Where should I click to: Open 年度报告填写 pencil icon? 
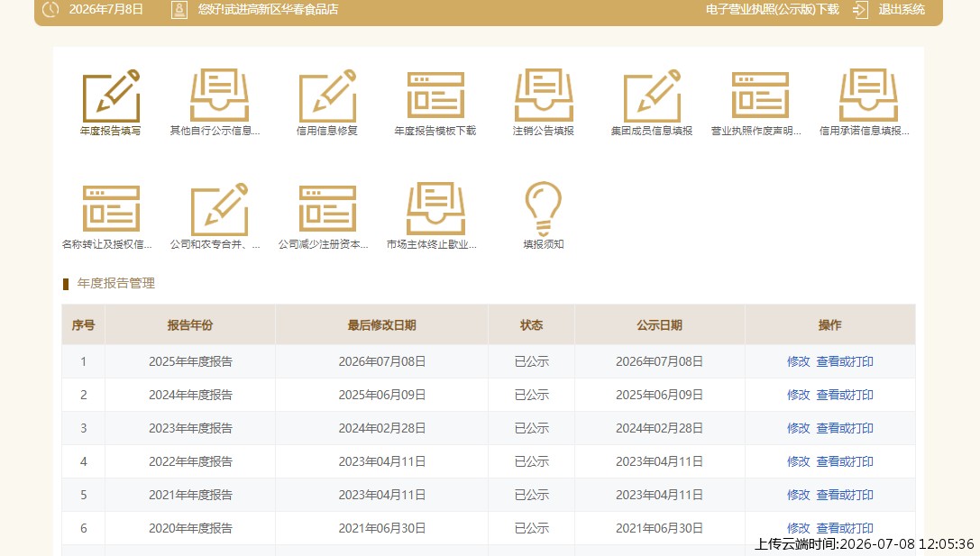(x=111, y=96)
